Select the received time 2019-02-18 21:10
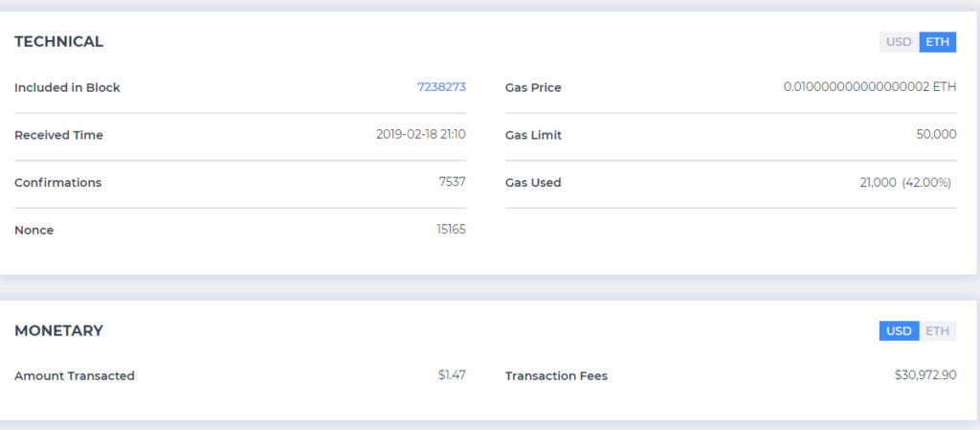The width and height of the screenshot is (980, 430). (x=421, y=135)
